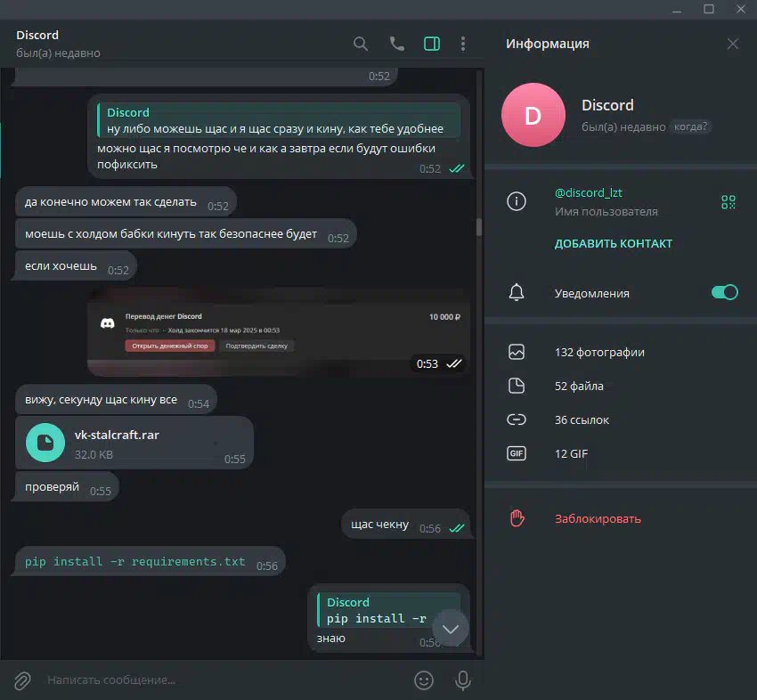The height and width of the screenshot is (700, 757).
Task: Click the GIF icon in info panel
Action: tap(516, 453)
